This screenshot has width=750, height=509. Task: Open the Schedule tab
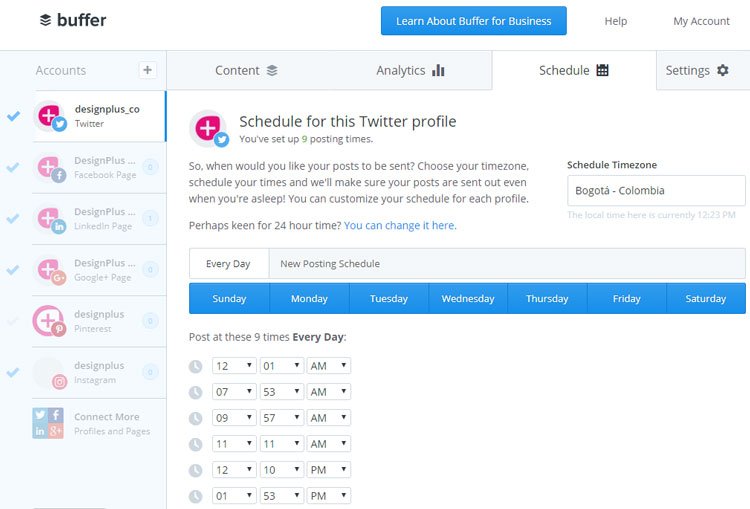(574, 70)
